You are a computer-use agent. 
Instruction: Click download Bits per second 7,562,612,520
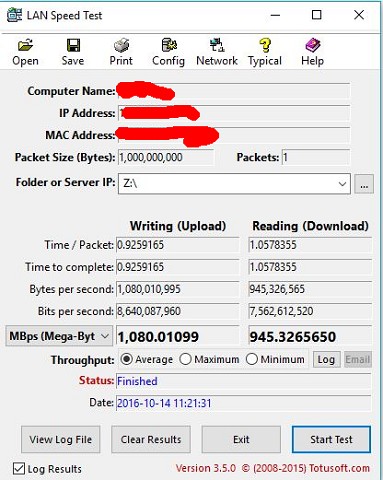[310, 311]
